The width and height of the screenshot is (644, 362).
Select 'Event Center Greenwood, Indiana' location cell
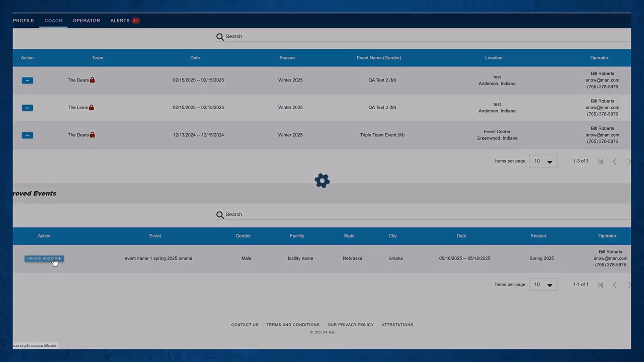point(497,135)
